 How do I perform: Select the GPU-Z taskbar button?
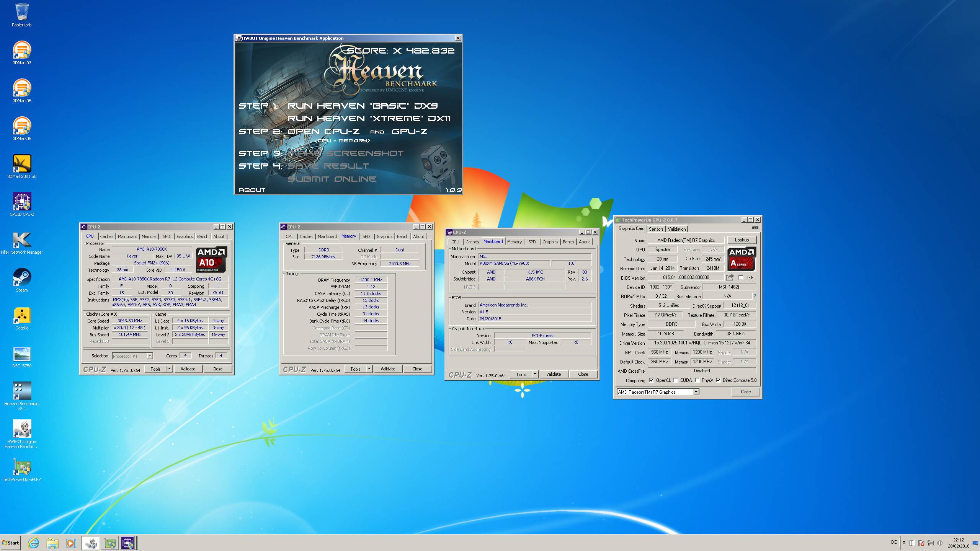[x=109, y=543]
